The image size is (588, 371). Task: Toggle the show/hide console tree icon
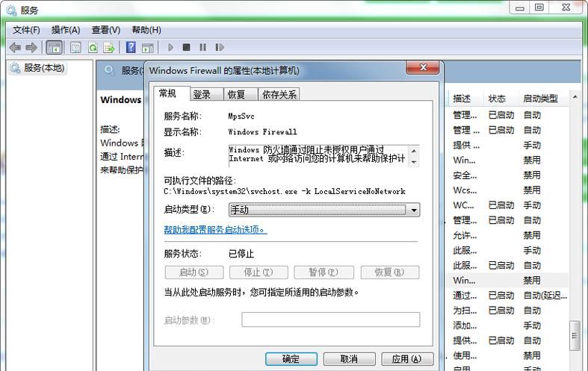[54, 48]
